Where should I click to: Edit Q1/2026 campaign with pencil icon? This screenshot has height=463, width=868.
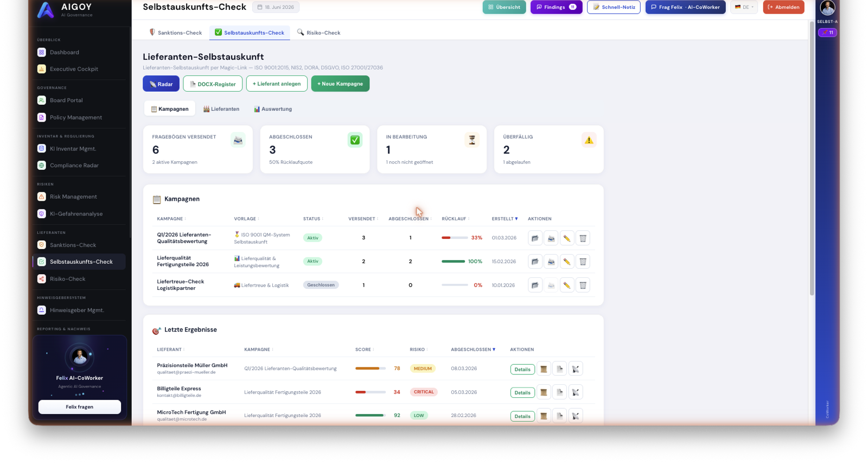[x=567, y=238]
